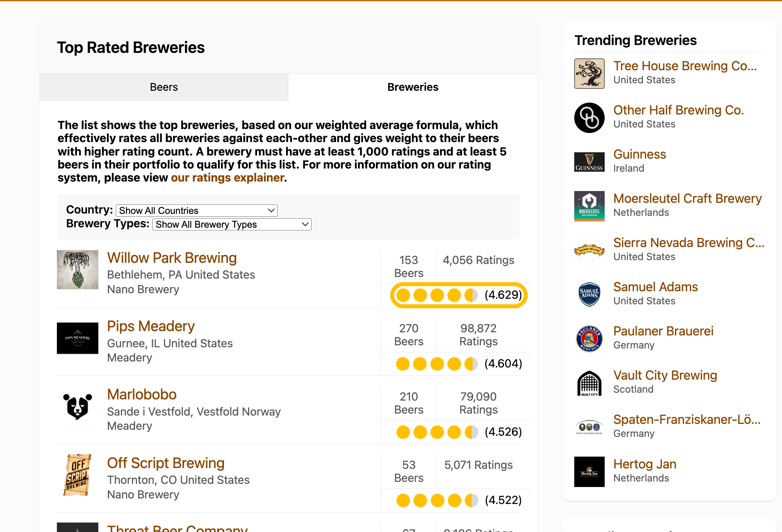
Task: Open Paulaner Brauerei link
Action: click(x=663, y=331)
